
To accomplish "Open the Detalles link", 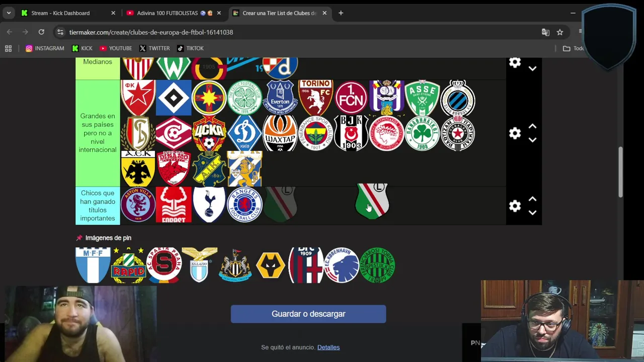I will tap(329, 347).
